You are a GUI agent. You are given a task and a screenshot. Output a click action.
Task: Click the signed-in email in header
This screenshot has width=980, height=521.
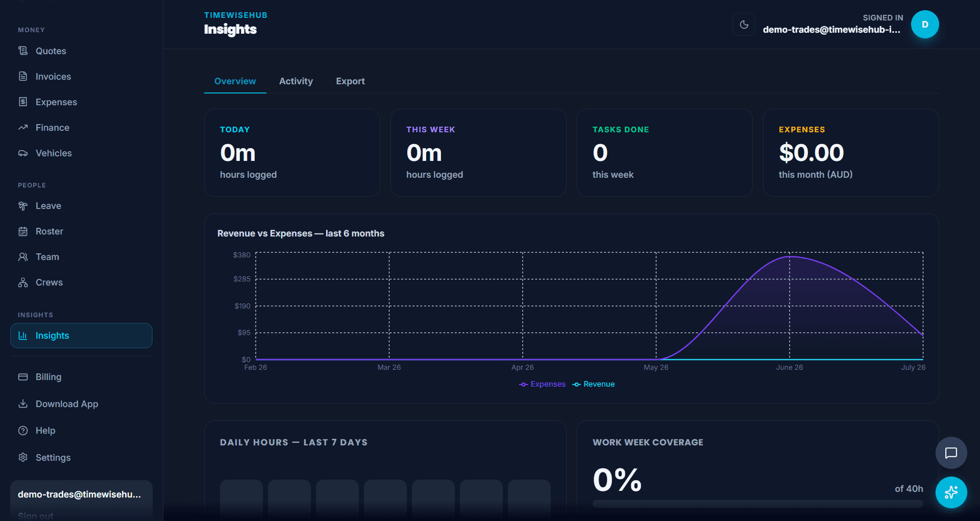[x=831, y=30]
